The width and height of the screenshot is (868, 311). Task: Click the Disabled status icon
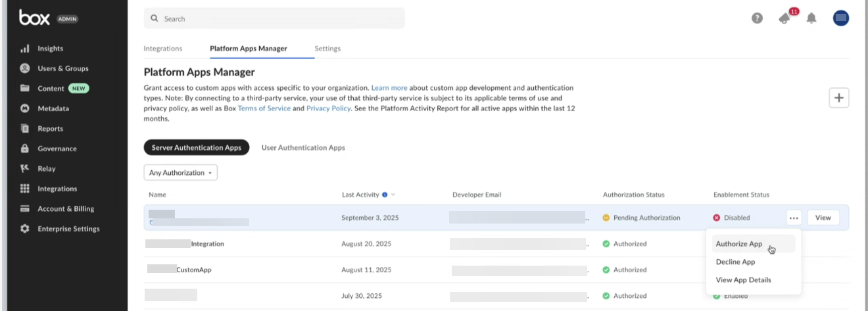pos(717,218)
